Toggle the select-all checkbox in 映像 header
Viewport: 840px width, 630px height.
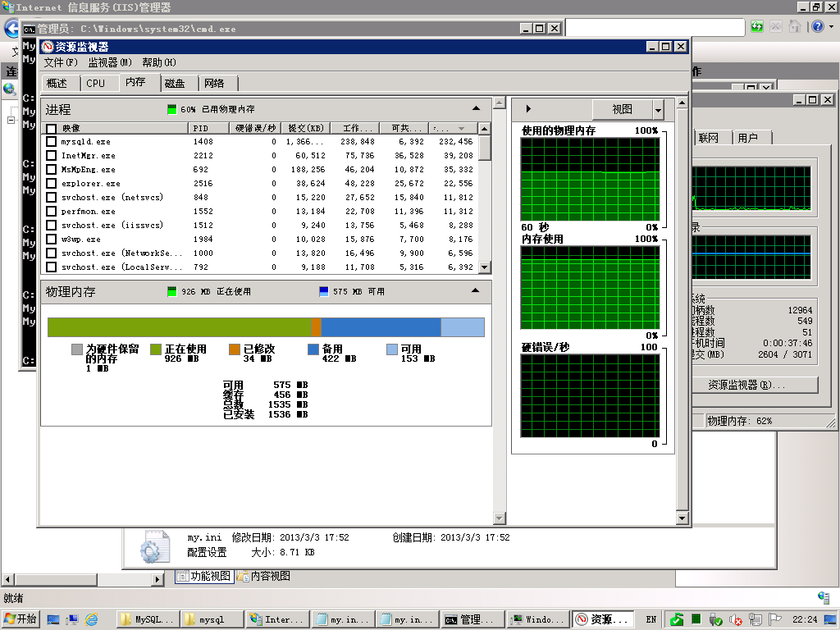52,129
